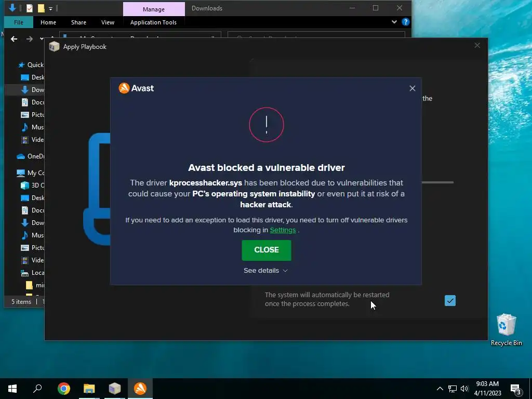Image resolution: width=532 pixels, height=399 pixels.
Task: Open File Explorer help icon
Action: pyautogui.click(x=405, y=22)
